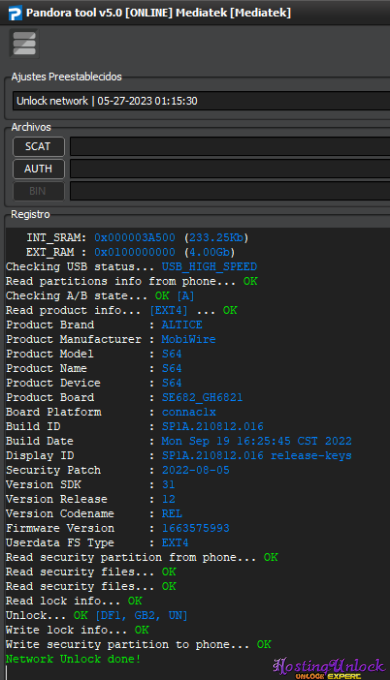The width and height of the screenshot is (390, 680).
Task: Click USB_HIGH_SPEED status text
Action: (210, 267)
